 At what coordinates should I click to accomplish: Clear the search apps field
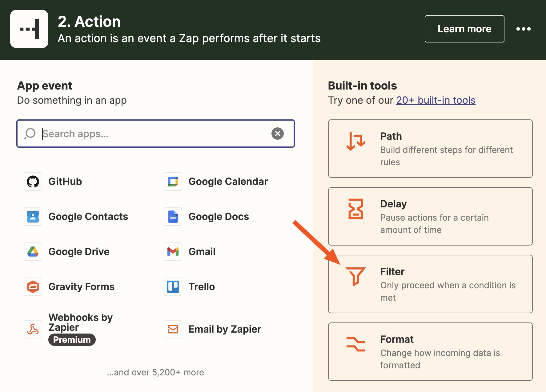[278, 134]
